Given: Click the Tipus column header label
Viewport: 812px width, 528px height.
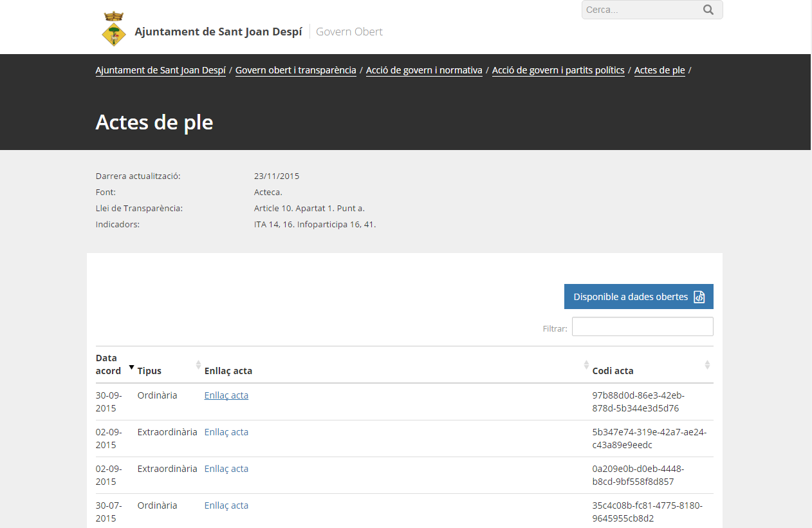Looking at the screenshot, I should point(149,371).
